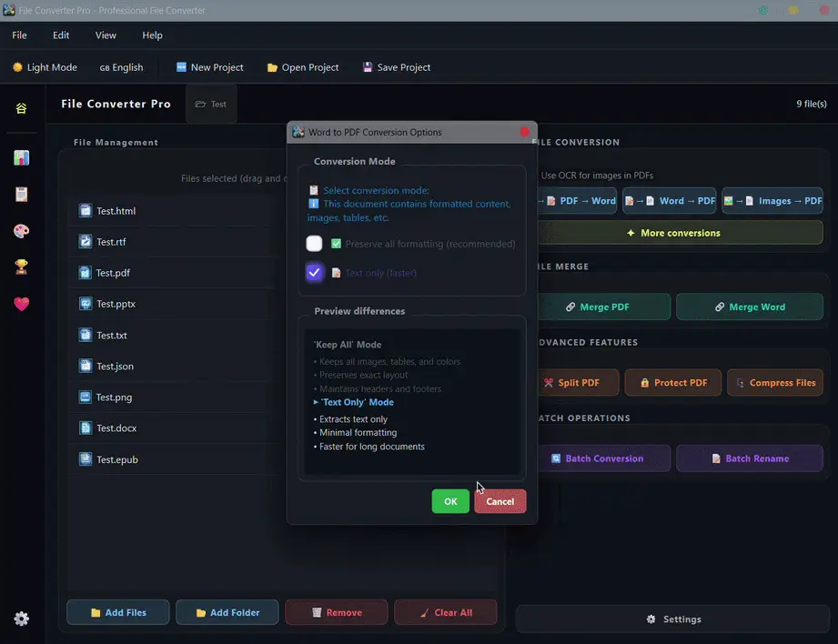Click the heart favorites icon in the sidebar
This screenshot has width=838, height=644.
pyautogui.click(x=21, y=304)
